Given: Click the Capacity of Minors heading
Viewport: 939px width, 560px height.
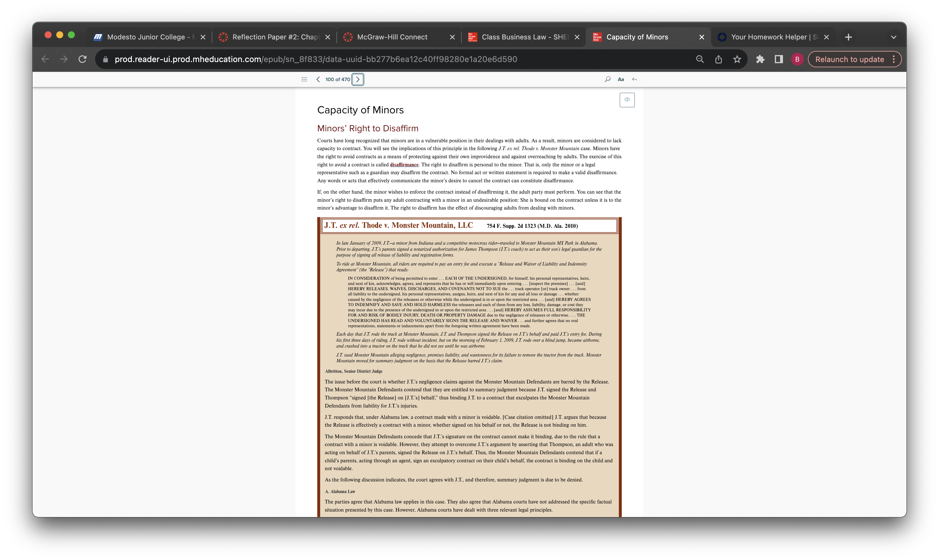Looking at the screenshot, I should coord(360,110).
